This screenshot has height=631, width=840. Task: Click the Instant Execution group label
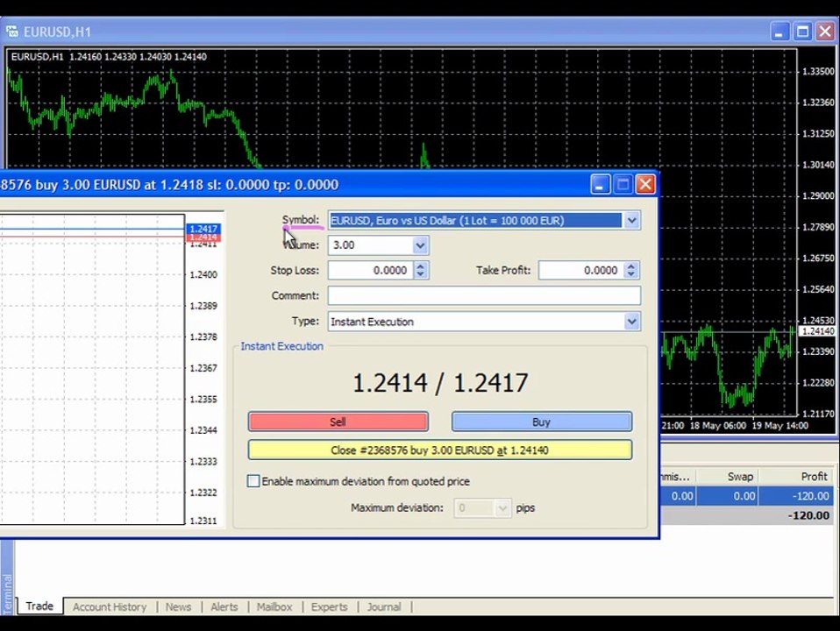(x=281, y=346)
